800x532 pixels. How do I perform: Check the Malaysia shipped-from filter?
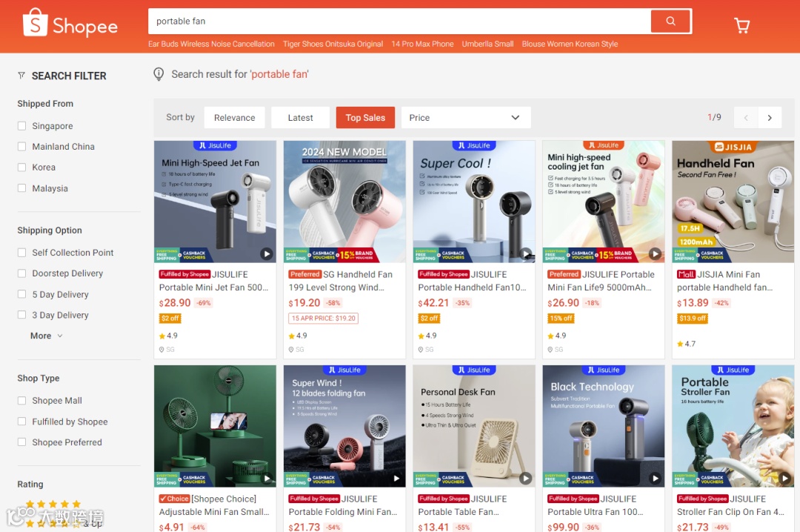22,188
